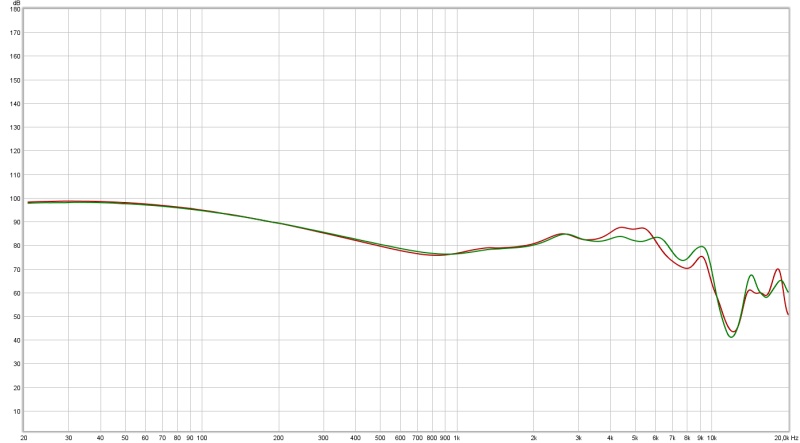Click the dB unit label above the y-axis
The width and height of the screenshot is (800, 443).
tap(15, 3)
